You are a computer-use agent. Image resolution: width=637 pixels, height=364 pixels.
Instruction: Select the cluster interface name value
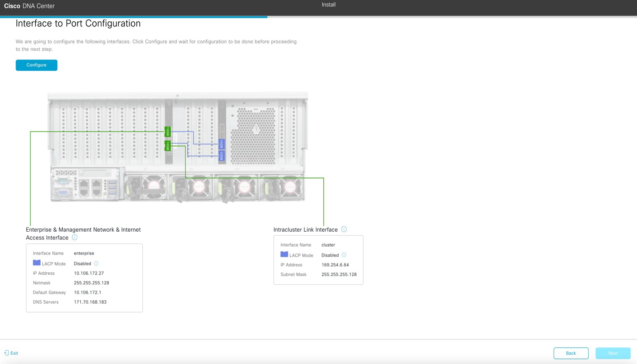tap(328, 245)
